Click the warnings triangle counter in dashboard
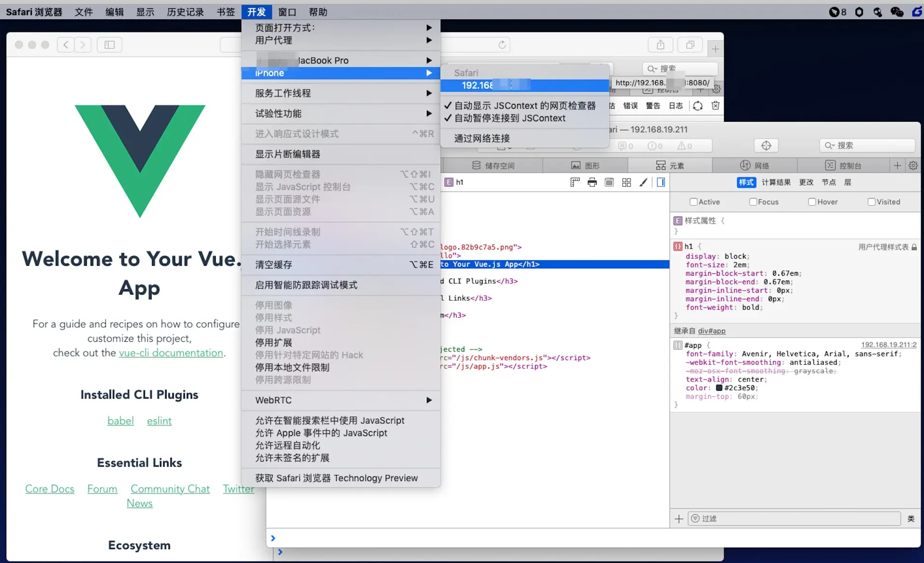Viewport: 924px width, 563px height. tap(685, 146)
